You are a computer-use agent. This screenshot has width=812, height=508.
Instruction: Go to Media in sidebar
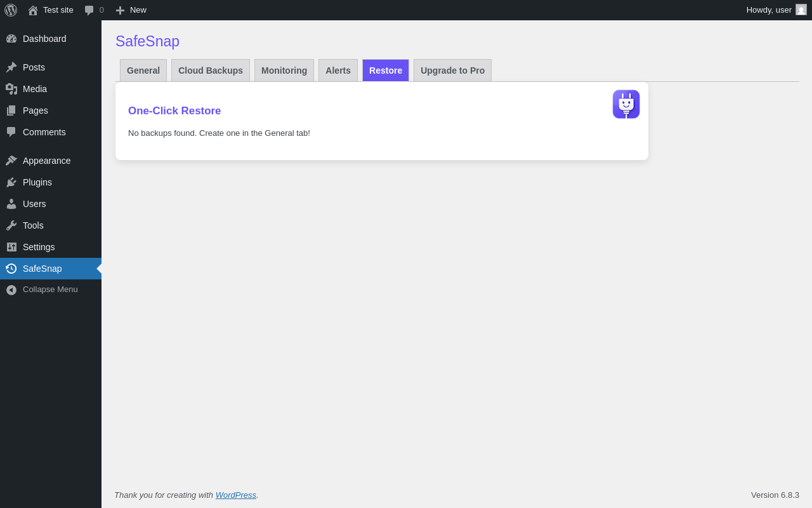51,89
